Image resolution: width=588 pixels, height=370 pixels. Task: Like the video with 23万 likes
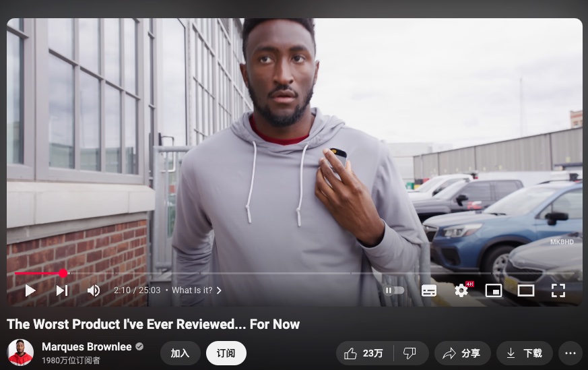click(364, 353)
